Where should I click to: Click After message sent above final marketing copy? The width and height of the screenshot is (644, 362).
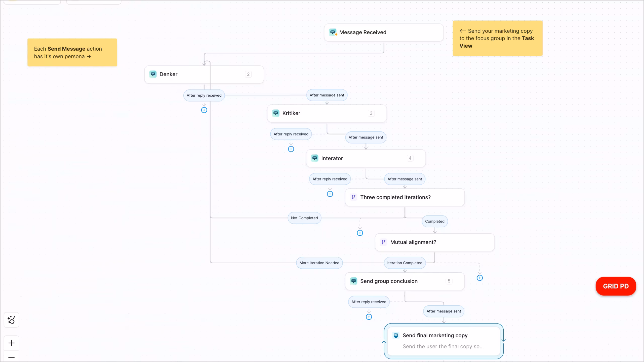(x=444, y=311)
